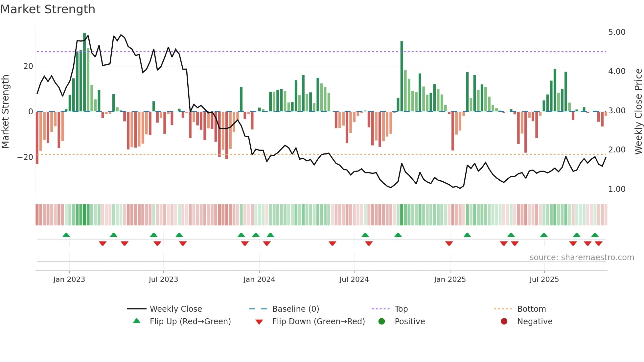Click the Jul 2025 x-axis label

point(544,280)
